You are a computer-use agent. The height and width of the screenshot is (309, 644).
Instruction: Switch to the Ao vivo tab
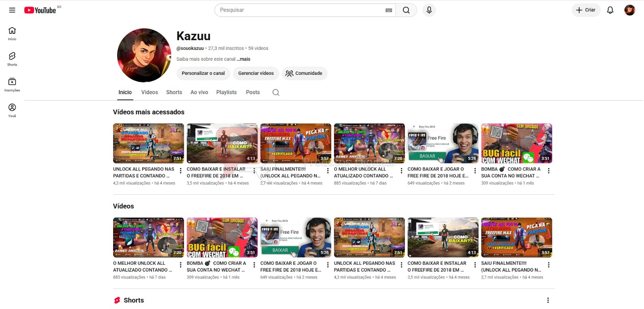[199, 92]
